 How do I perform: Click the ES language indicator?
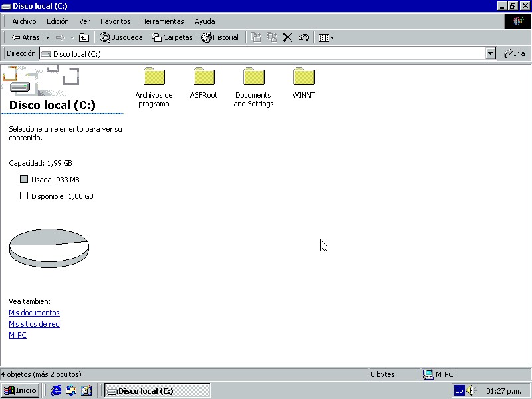459,390
